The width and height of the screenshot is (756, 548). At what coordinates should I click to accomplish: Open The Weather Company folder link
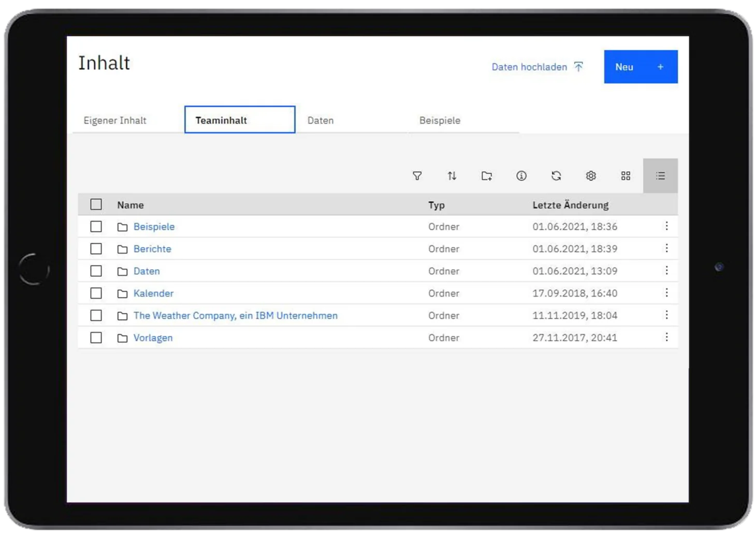coord(235,316)
